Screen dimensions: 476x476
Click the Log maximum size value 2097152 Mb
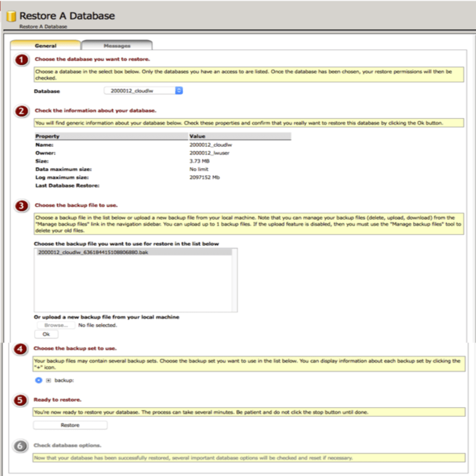point(205,177)
